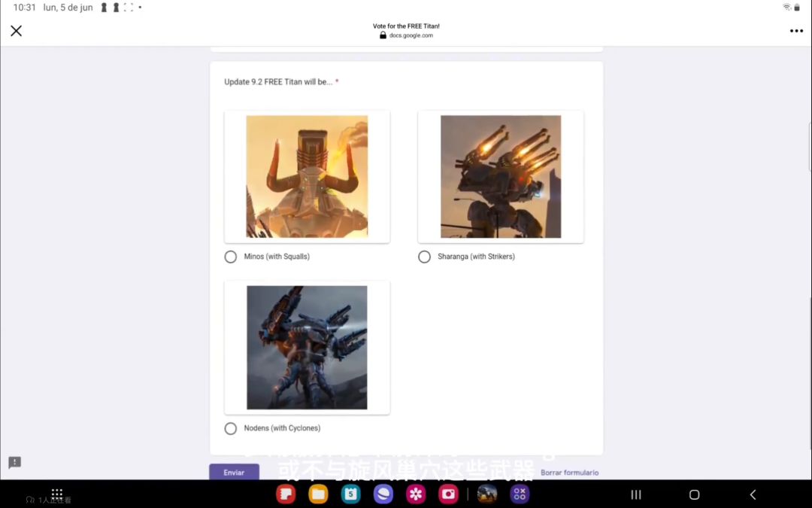Open the teal calendar app in dock
The image size is (812, 508).
350,494
